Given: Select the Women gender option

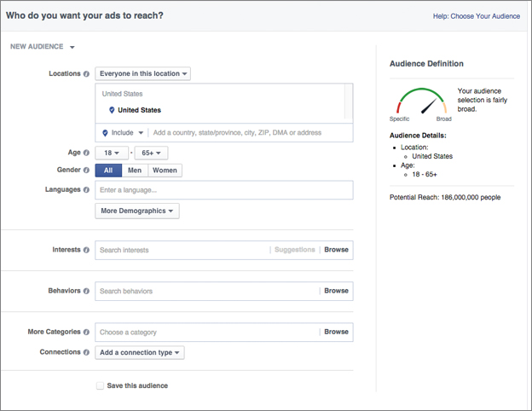Looking at the screenshot, I should (x=165, y=171).
